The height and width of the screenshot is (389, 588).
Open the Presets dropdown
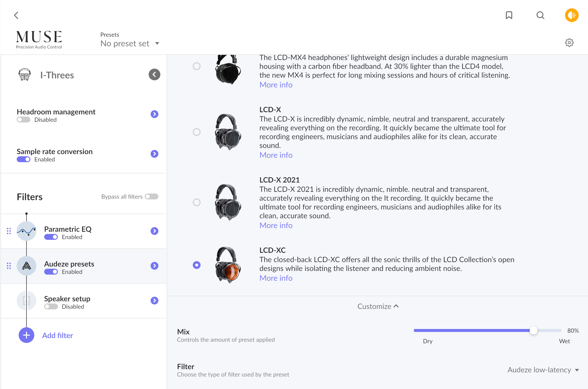tap(130, 43)
